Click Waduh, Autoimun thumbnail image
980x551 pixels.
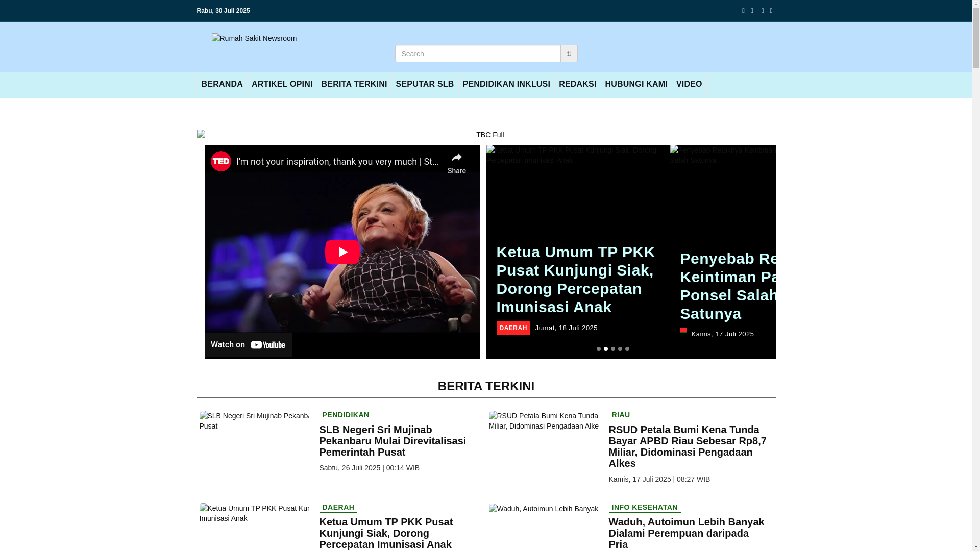[x=544, y=509]
